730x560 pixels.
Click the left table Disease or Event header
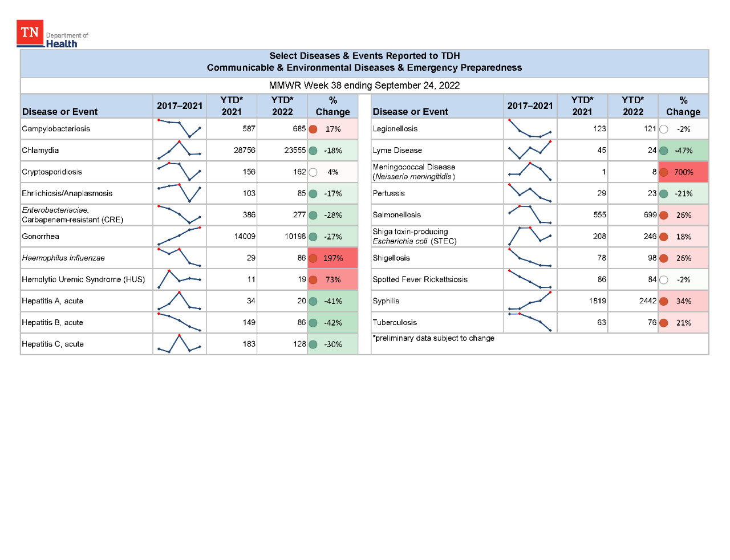click(60, 112)
